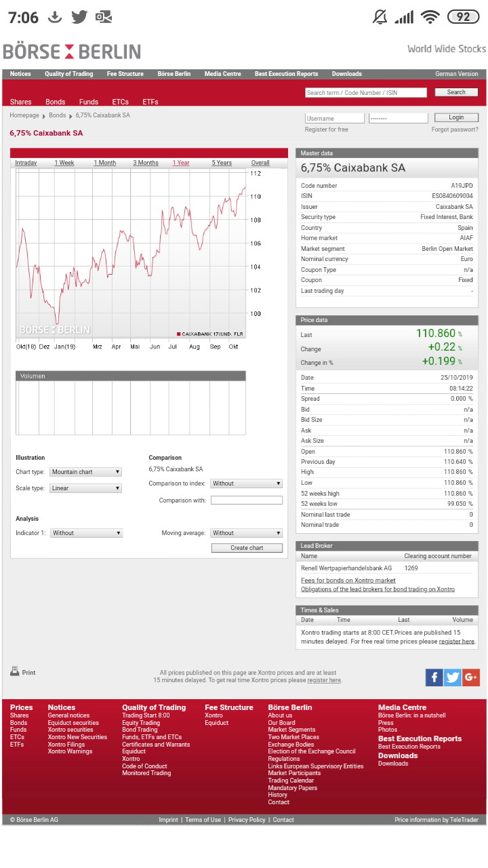Click the price chart area

(x=130, y=254)
